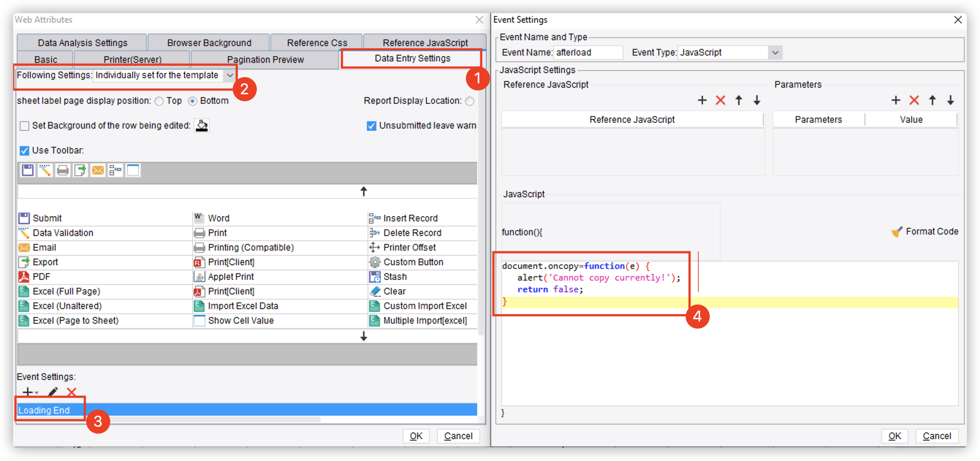Image resolution: width=980 pixels, height=461 pixels.
Task: Expand the Event Type dropdown
Action: point(775,53)
